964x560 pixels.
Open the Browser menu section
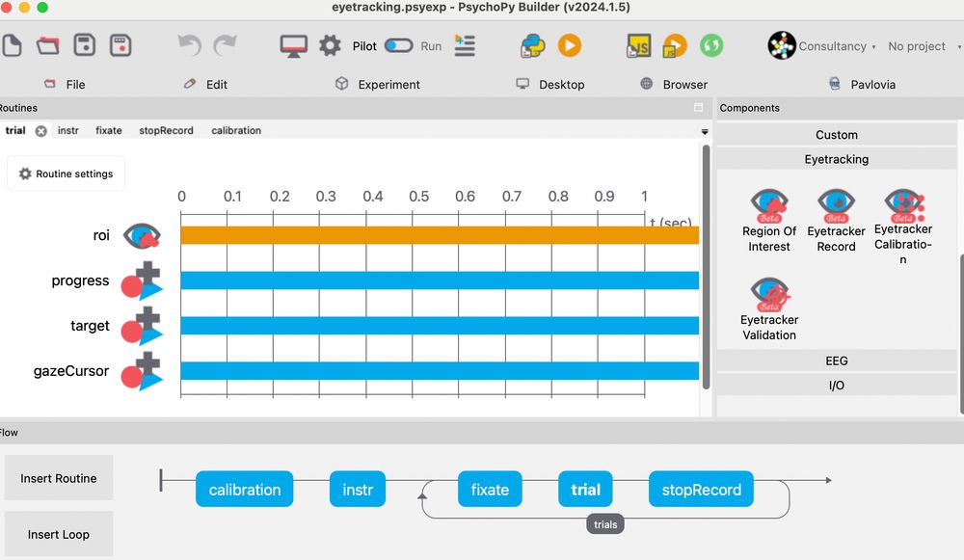[674, 84]
